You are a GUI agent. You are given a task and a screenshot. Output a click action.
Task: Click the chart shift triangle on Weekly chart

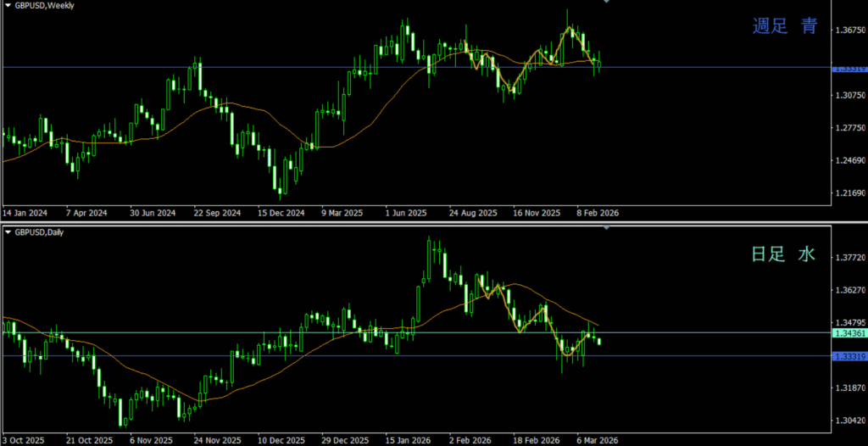point(606,3)
